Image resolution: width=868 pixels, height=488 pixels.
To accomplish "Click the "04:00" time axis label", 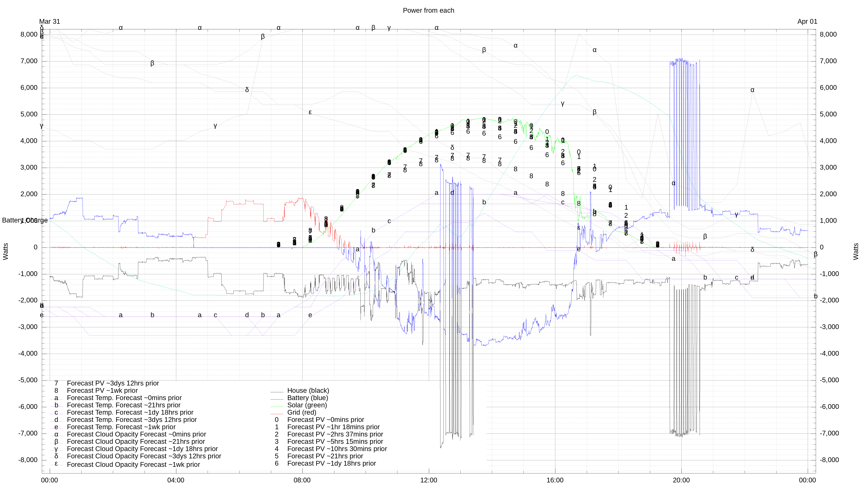I will 176,480.
